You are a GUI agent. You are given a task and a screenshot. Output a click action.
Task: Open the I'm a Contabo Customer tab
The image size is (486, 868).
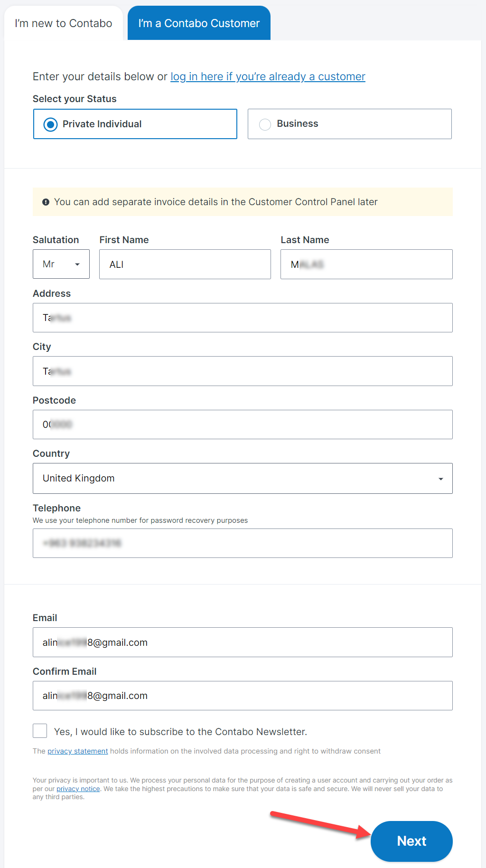pyautogui.click(x=199, y=23)
